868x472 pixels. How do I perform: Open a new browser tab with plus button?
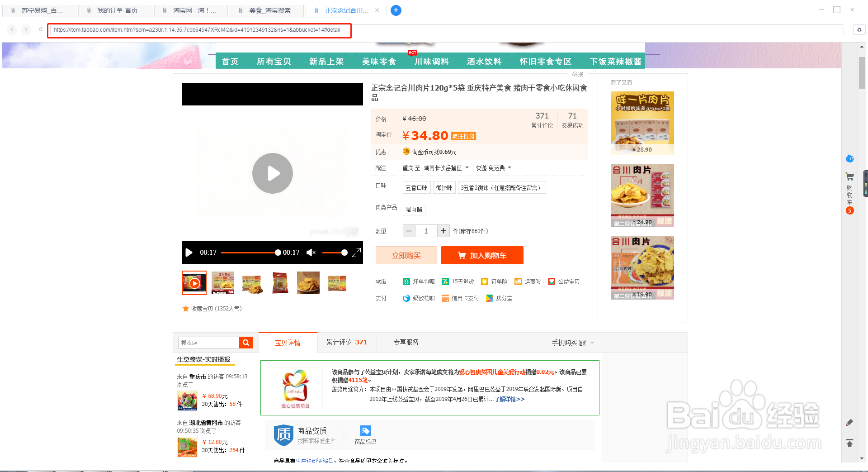(x=396, y=10)
